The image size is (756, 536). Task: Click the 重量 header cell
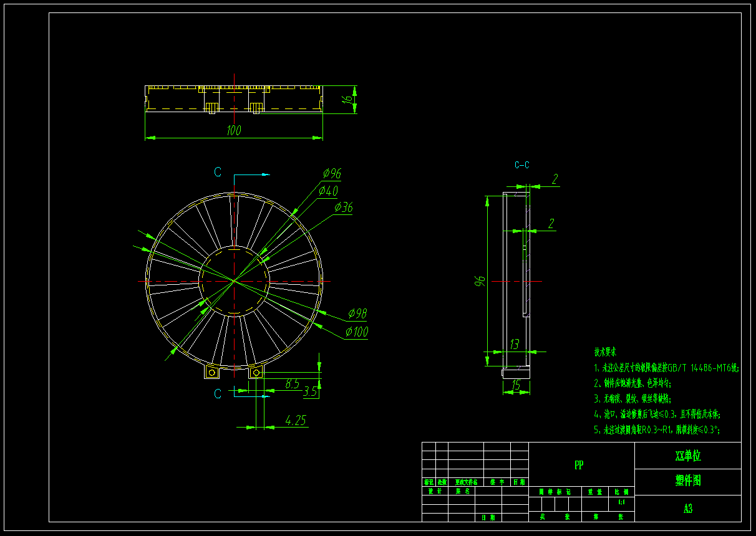point(595,492)
